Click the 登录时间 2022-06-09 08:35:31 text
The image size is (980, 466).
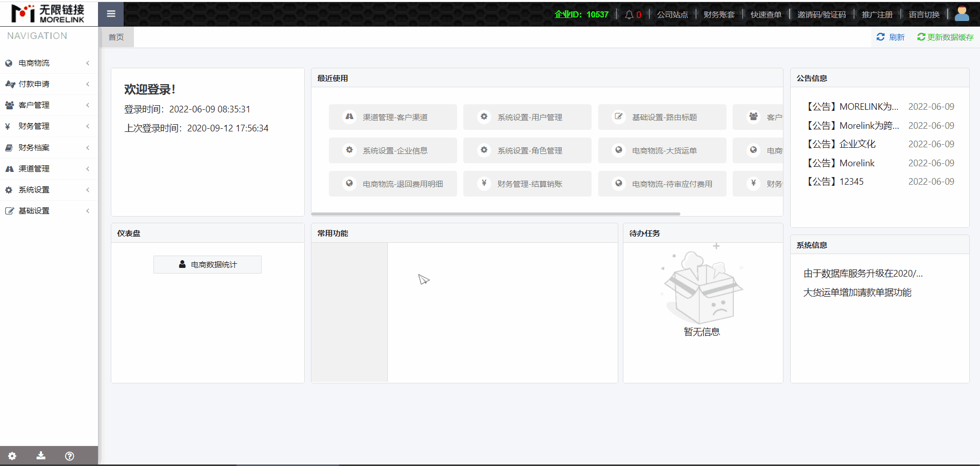pyautogui.click(x=187, y=109)
